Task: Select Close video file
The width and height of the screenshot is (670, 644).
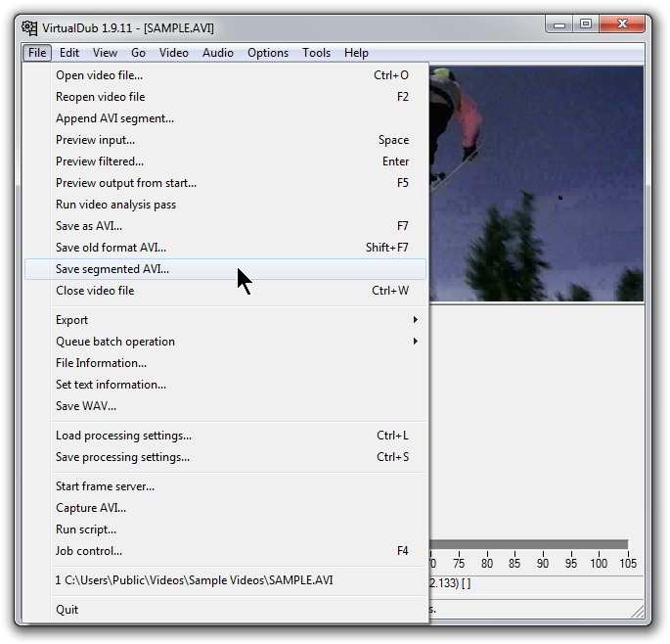Action: pos(225,291)
